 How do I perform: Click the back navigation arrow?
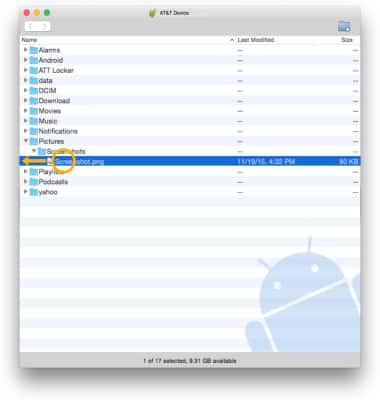click(31, 26)
